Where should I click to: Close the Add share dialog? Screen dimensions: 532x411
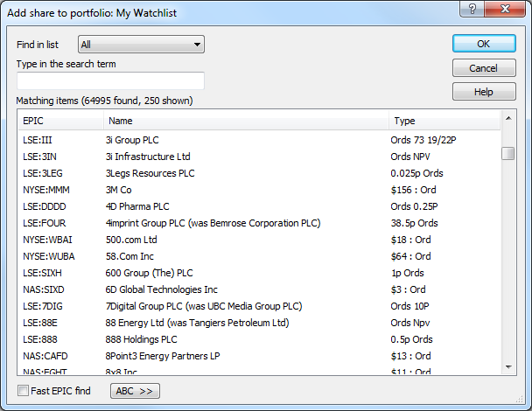tap(505, 9)
